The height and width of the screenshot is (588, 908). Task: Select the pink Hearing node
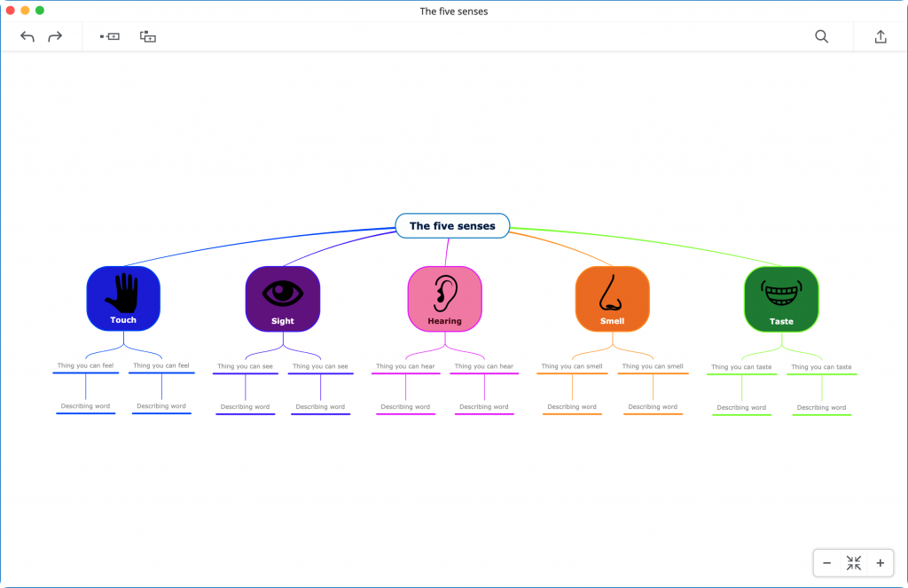444,299
